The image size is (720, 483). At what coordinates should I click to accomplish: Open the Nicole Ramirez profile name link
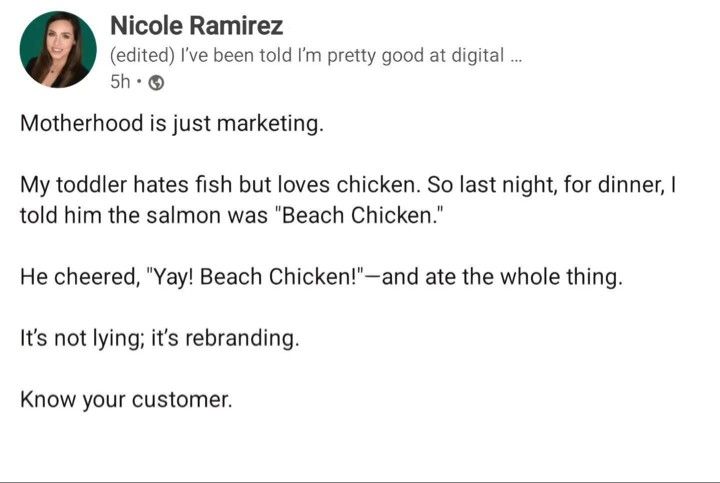point(197,25)
